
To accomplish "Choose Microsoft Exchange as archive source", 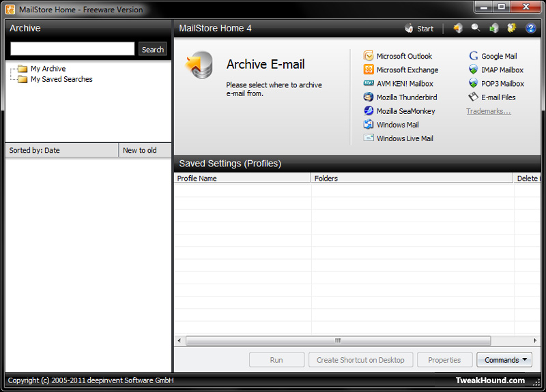I will point(401,70).
